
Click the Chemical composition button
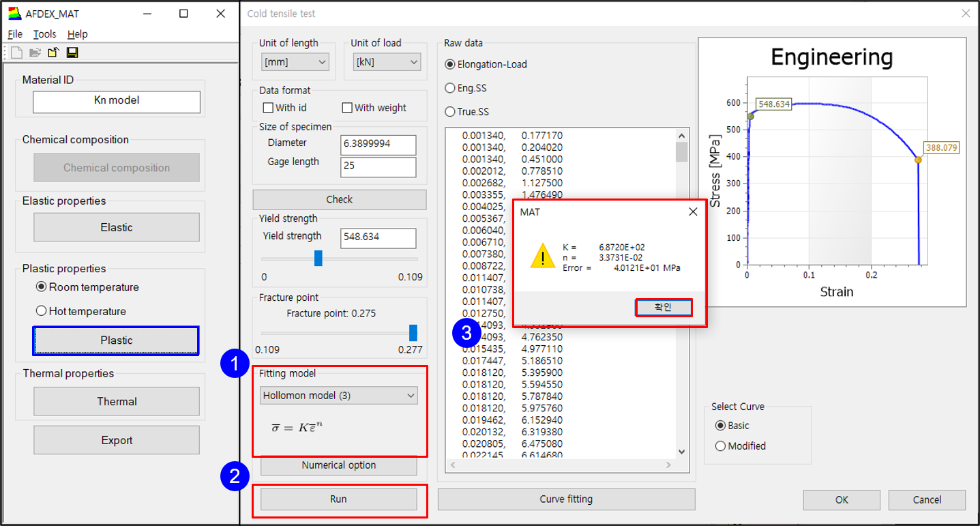click(x=117, y=168)
